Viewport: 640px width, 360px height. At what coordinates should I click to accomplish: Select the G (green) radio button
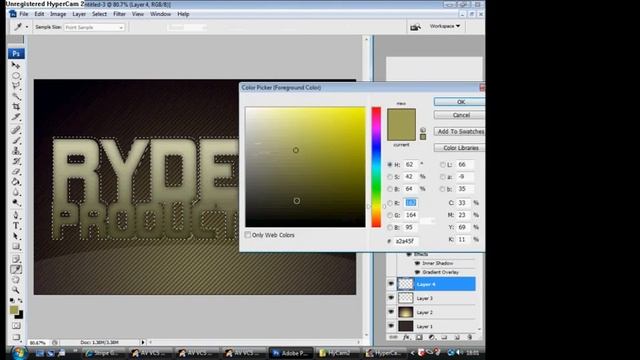(390, 215)
